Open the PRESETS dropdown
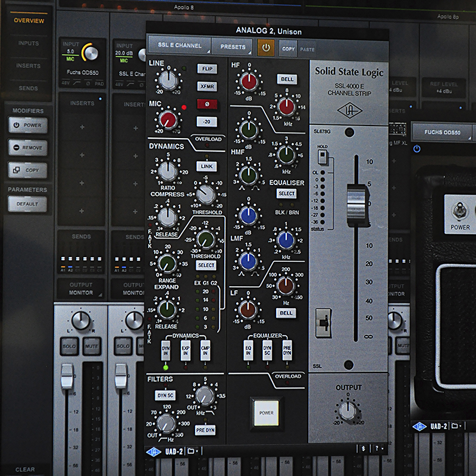 pos(232,47)
